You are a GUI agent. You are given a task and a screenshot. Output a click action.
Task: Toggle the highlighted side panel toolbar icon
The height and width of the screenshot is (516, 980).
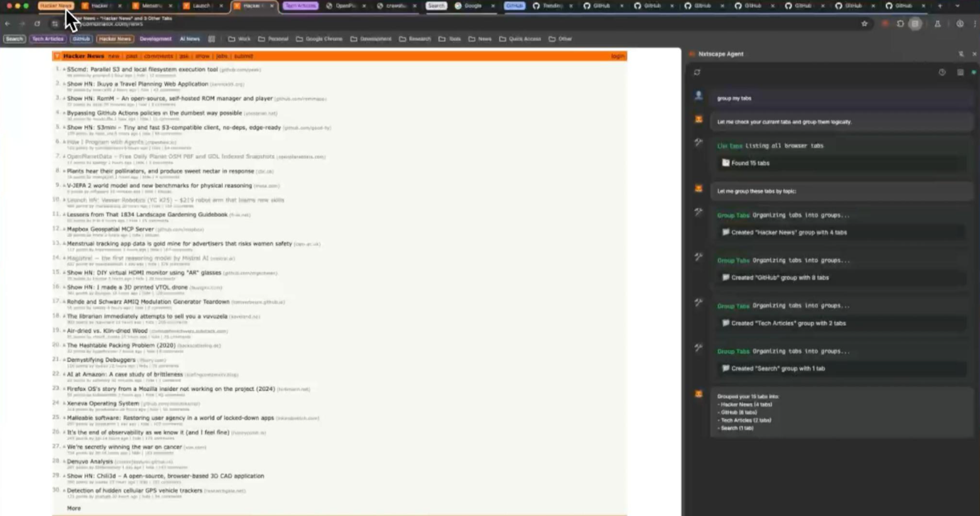(915, 24)
